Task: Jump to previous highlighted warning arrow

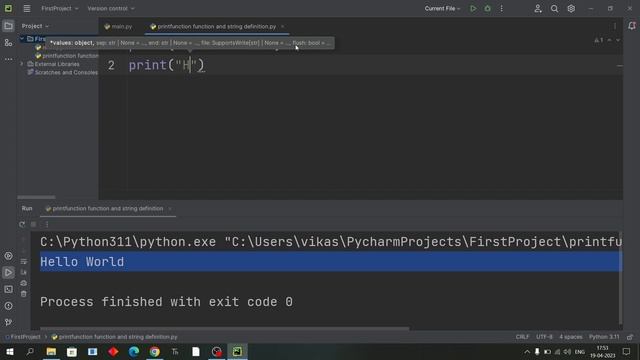Action: [609, 40]
